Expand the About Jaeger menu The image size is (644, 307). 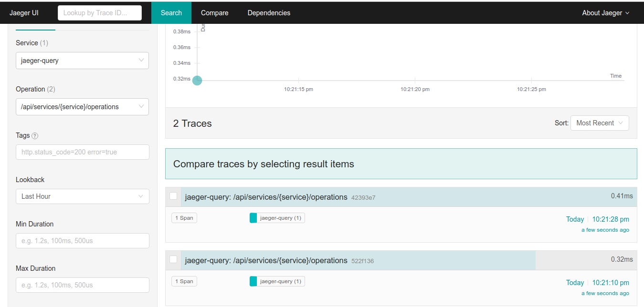tap(605, 13)
